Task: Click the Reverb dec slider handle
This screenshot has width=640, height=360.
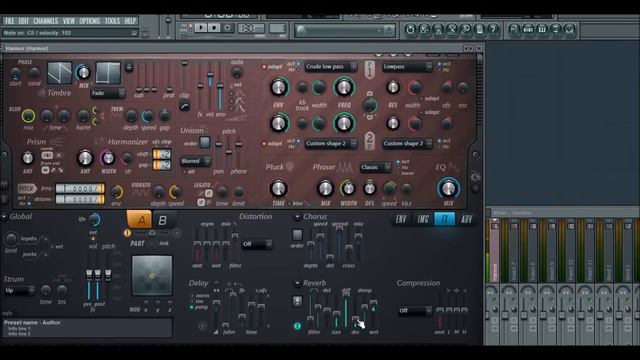Action: coord(355,319)
